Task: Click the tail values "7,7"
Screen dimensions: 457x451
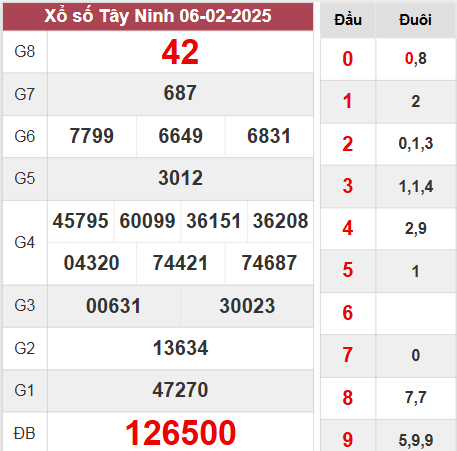Action: (x=416, y=398)
